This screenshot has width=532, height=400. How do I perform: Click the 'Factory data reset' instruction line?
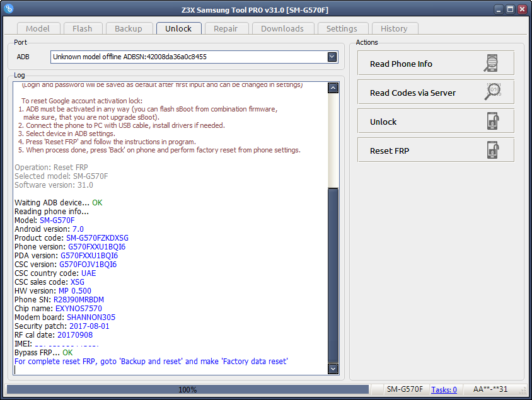click(151, 362)
